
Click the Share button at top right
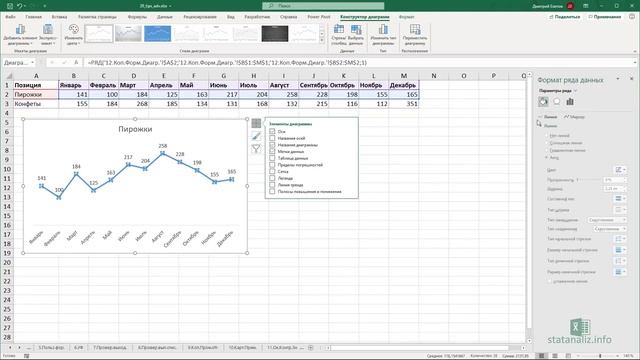[x=564, y=17]
